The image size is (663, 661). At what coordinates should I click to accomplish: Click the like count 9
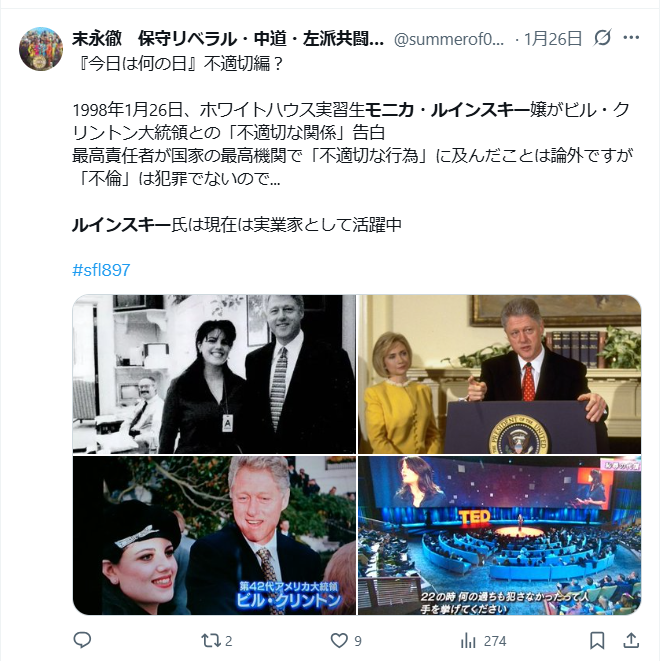(358, 641)
